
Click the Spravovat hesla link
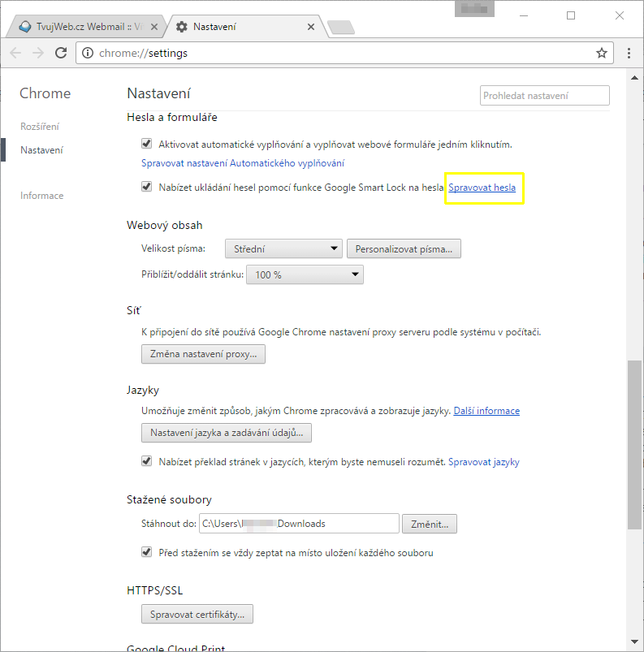pyautogui.click(x=482, y=188)
